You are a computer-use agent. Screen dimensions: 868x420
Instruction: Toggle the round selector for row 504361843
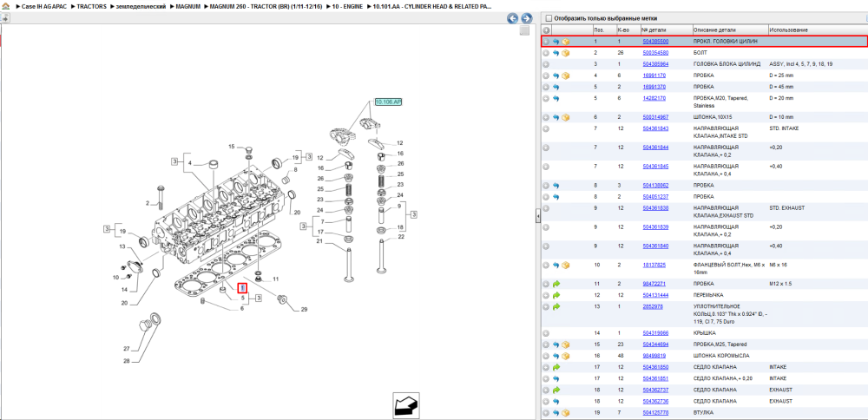(546, 128)
